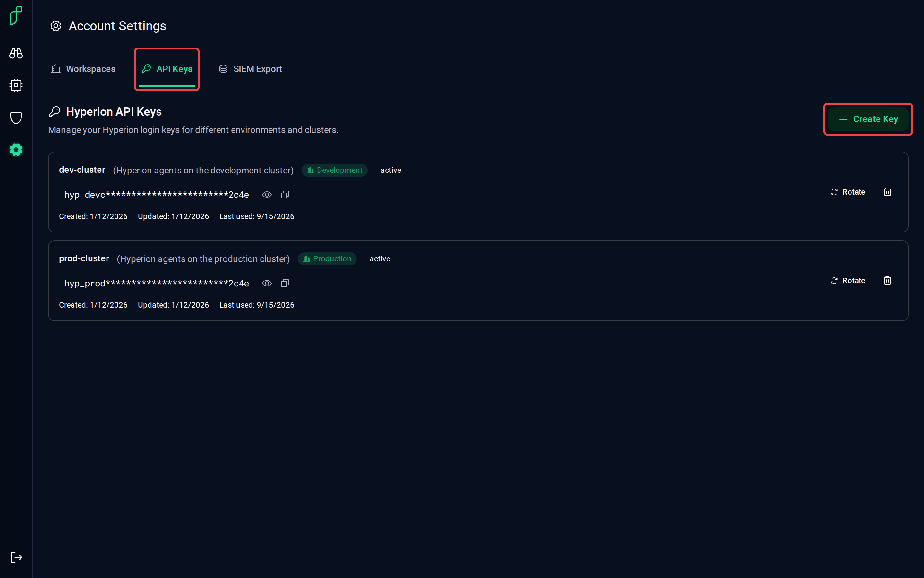Click the dev-cluster key name
The image size is (924, 578).
tap(82, 170)
